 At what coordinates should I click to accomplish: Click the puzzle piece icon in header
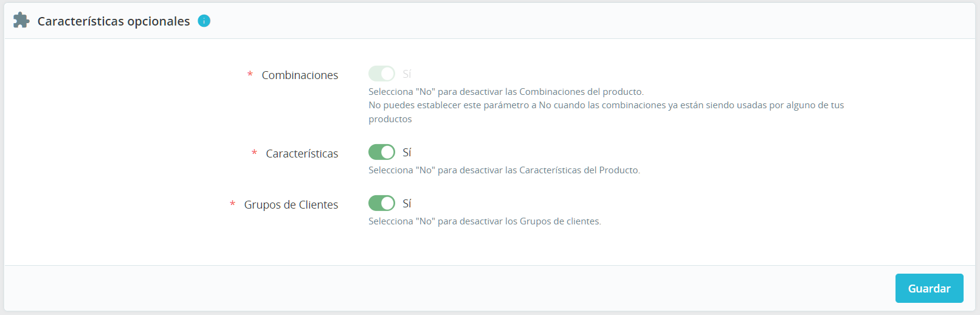coord(21,21)
